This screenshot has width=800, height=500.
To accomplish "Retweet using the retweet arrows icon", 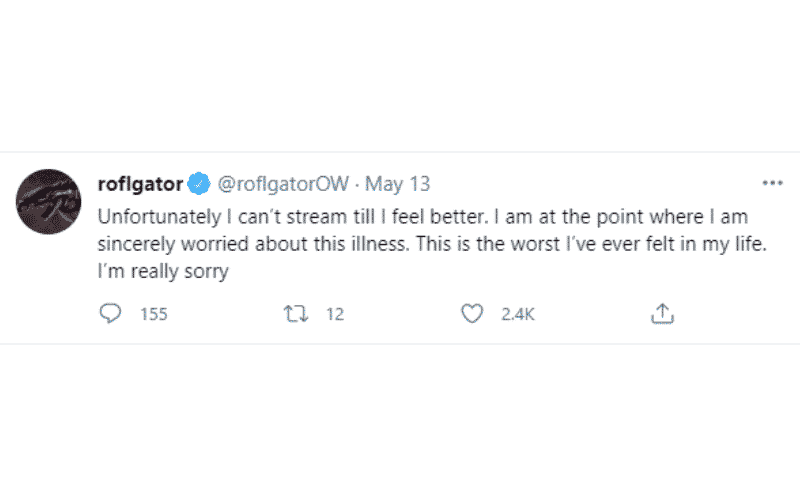I will click(296, 314).
